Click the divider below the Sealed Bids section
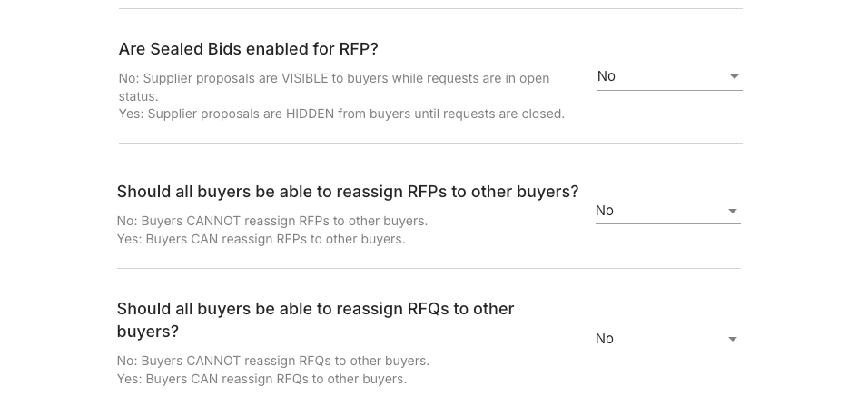 [x=430, y=144]
